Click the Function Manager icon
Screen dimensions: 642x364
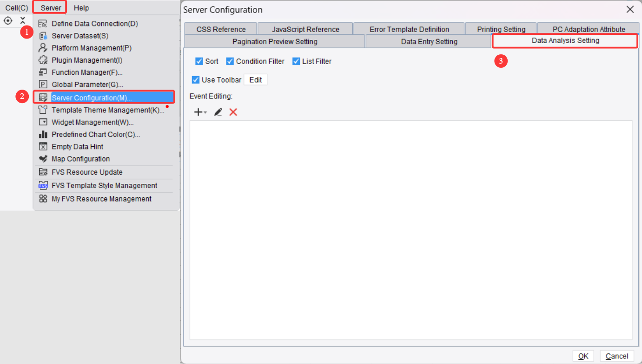click(43, 72)
